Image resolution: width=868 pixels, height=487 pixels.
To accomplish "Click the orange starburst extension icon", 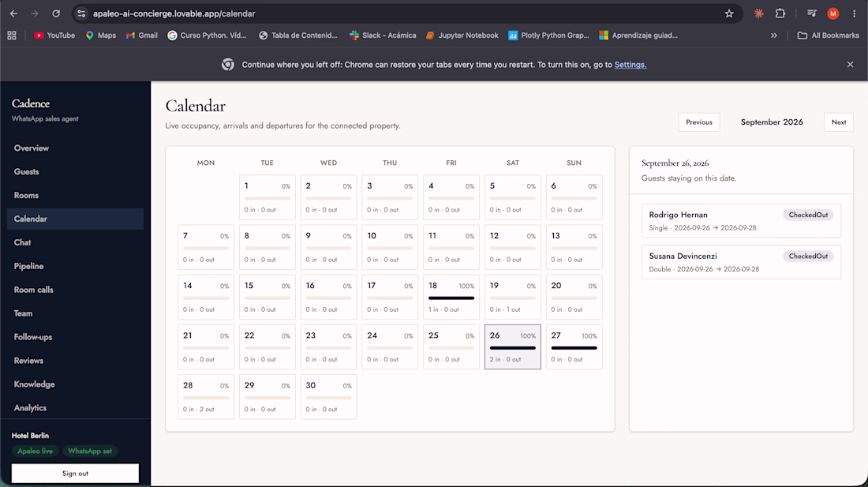I will click(758, 14).
